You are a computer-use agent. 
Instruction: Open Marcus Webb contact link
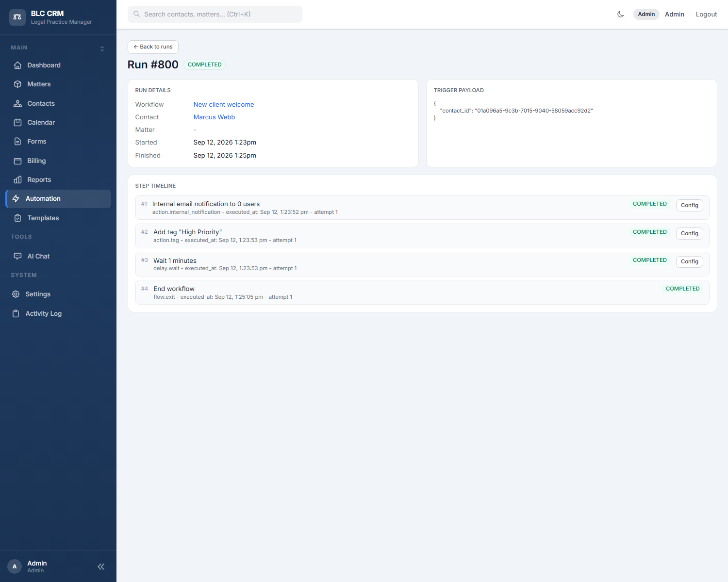pyautogui.click(x=214, y=117)
